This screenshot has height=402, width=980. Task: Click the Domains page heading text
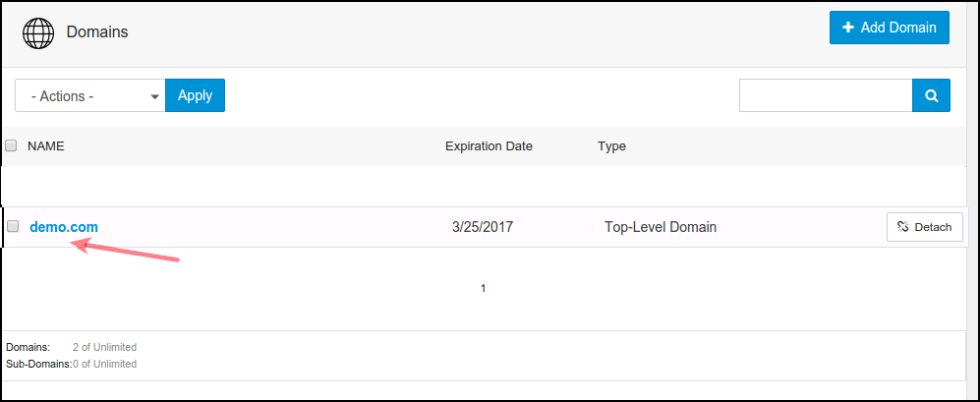[97, 32]
